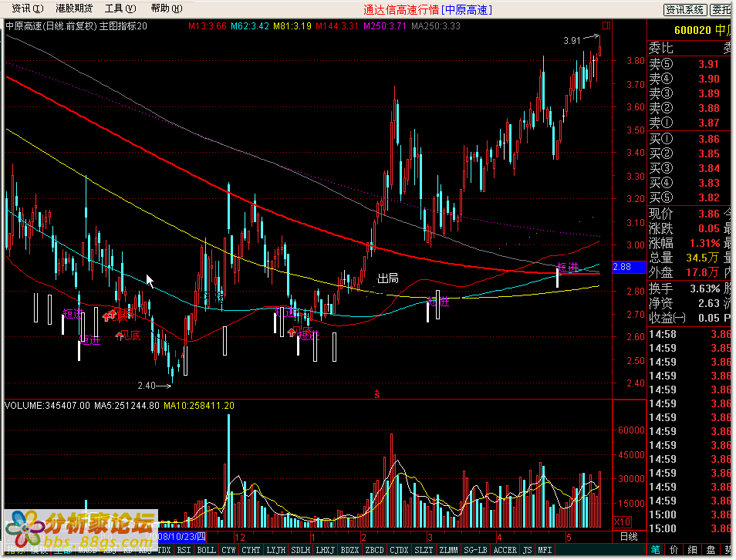Click the 2.40 low price annotation

(147, 386)
